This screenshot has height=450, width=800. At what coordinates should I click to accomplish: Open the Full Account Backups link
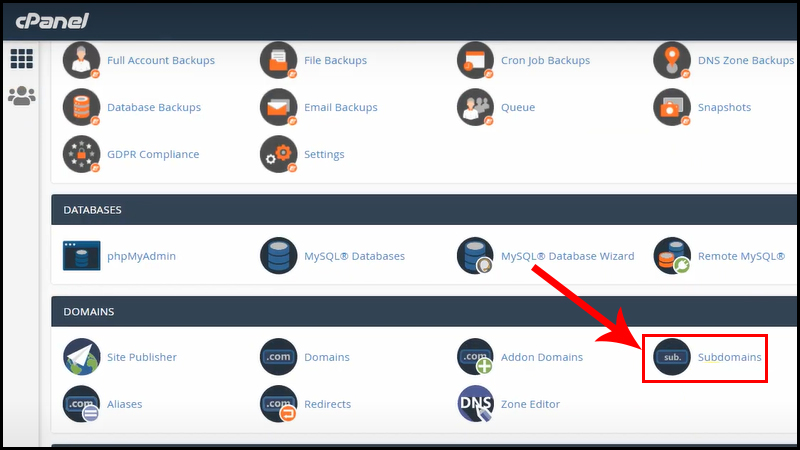click(161, 60)
